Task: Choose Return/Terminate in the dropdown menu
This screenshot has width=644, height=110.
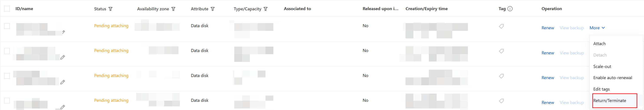Action: point(610,101)
